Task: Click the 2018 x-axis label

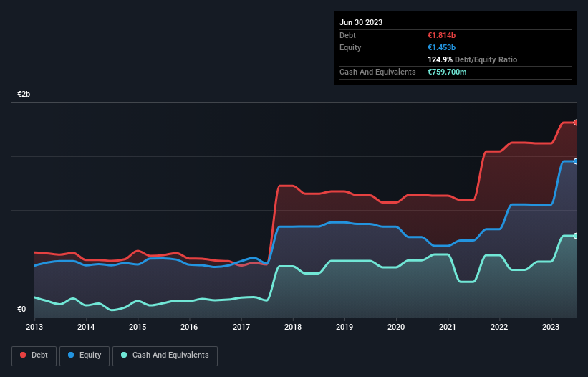Action: 293,327
